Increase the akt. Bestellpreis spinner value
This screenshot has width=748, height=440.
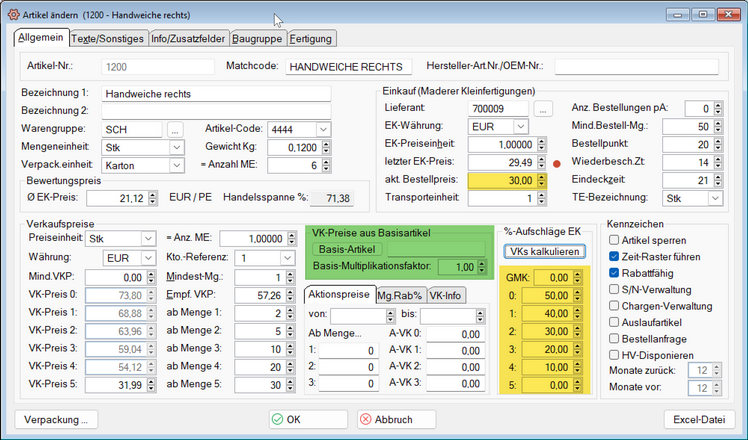[542, 176]
